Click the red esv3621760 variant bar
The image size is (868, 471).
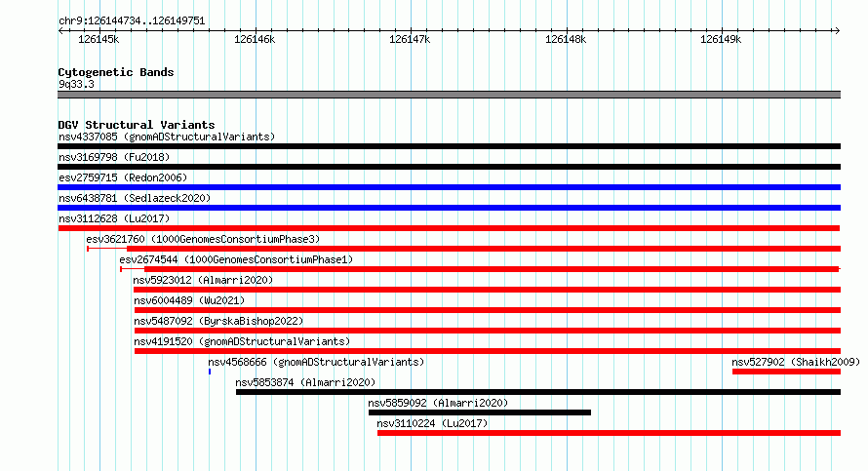464,249
